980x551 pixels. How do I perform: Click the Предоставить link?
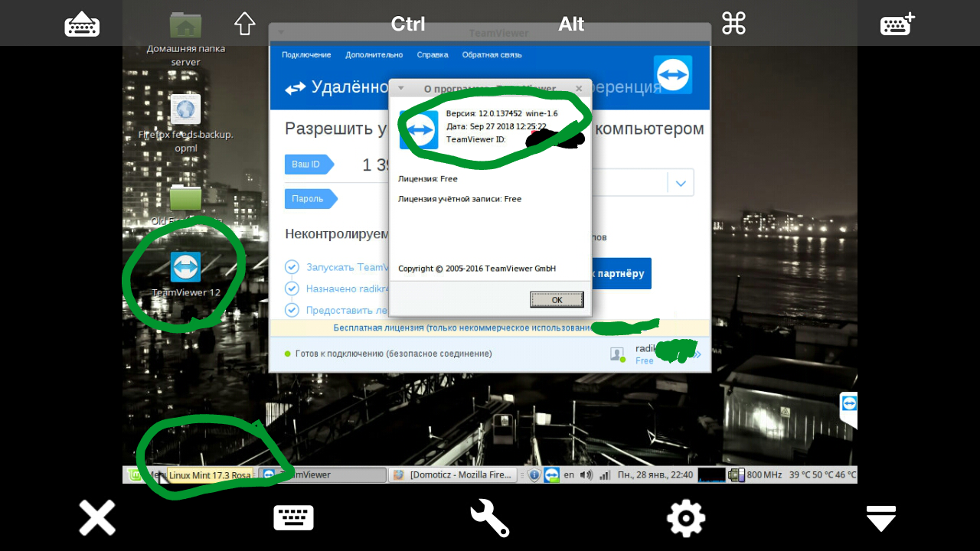348,310
